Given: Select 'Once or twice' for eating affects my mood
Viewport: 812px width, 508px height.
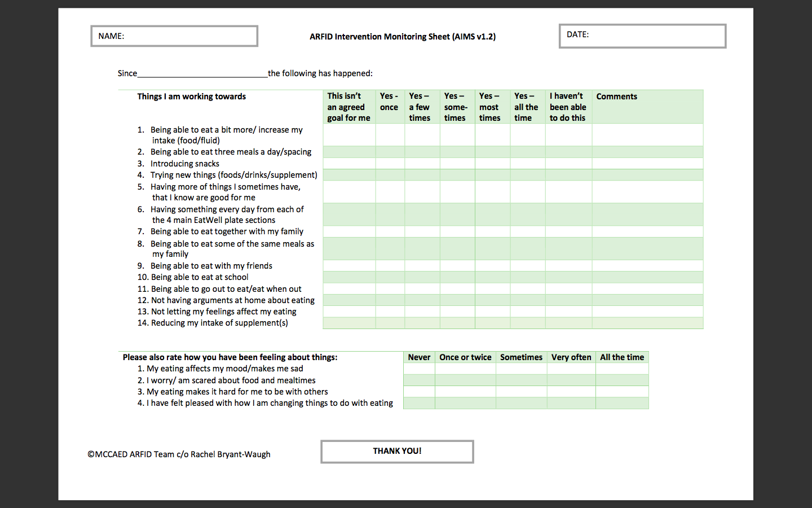Looking at the screenshot, I should 465,369.
